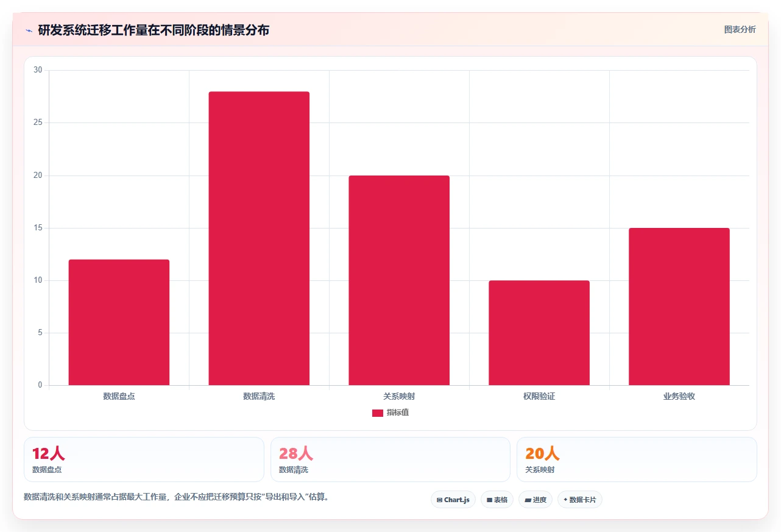Viewport: 781px width, 532px height.
Task: Click the lightning icon beside the chart title
Action: tap(29, 30)
